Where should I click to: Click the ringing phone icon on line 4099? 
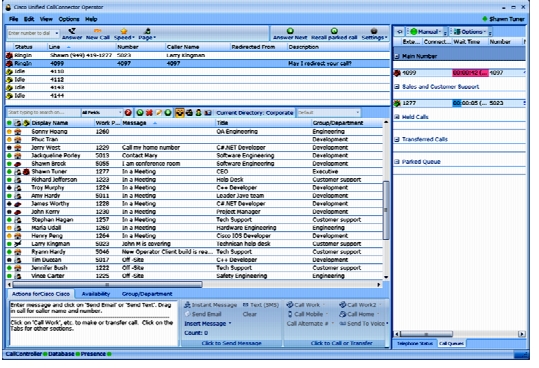click(x=9, y=64)
